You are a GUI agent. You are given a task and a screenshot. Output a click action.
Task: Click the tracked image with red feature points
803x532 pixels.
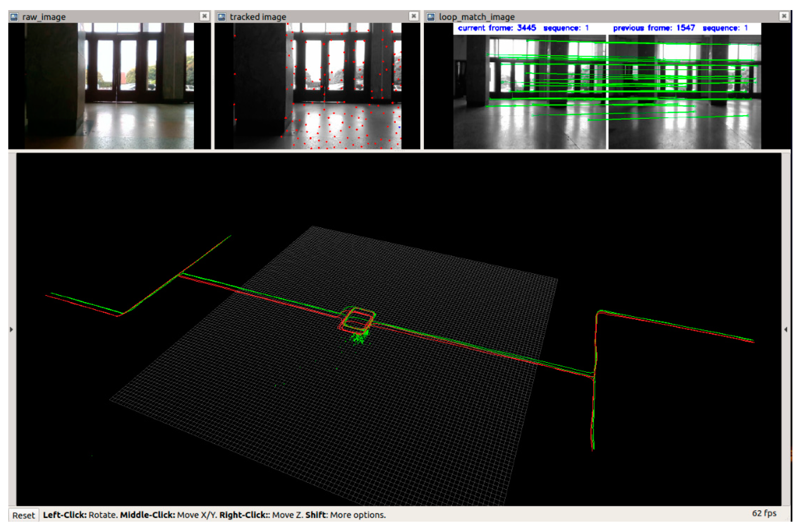click(317, 86)
